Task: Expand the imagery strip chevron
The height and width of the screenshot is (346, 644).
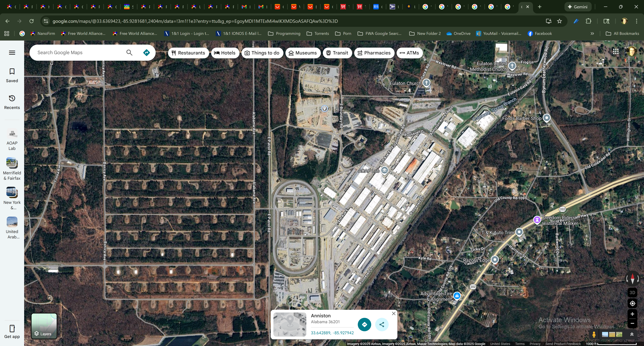Action: click(632, 334)
